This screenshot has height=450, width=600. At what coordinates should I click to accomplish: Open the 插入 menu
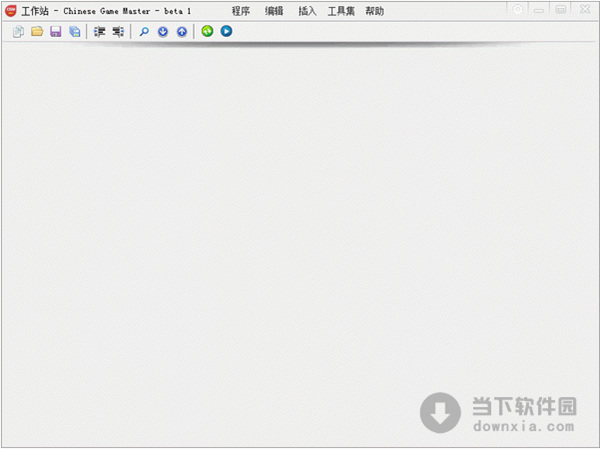pyautogui.click(x=307, y=11)
